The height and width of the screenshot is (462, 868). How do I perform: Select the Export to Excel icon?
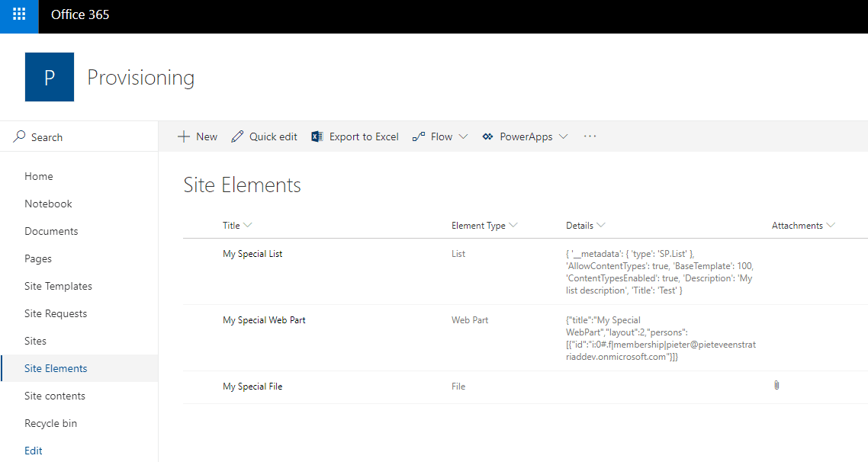pos(317,136)
